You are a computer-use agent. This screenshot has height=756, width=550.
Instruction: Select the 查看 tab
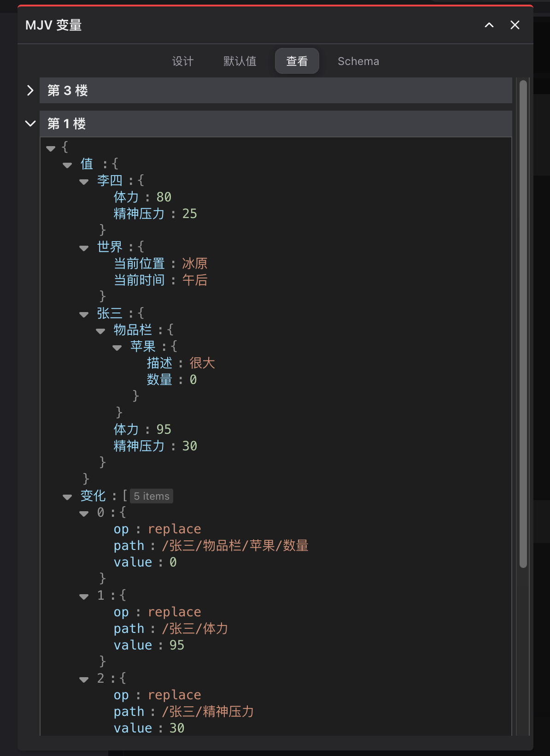tap(297, 61)
